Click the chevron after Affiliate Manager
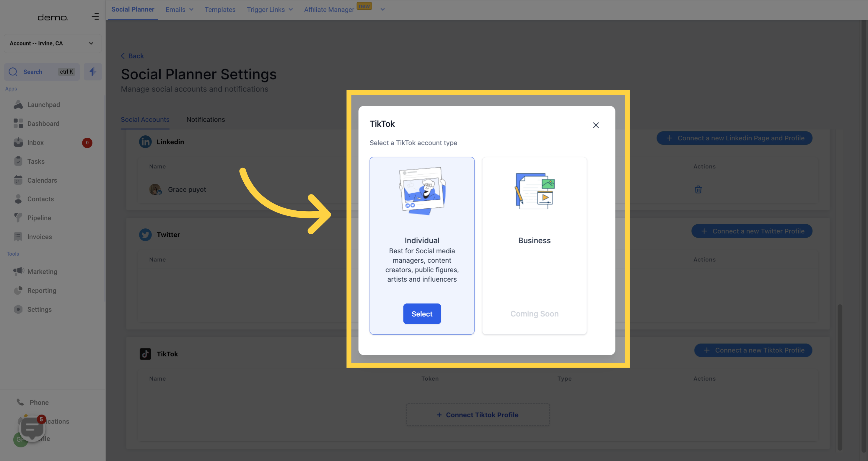The image size is (868, 461). point(382,9)
